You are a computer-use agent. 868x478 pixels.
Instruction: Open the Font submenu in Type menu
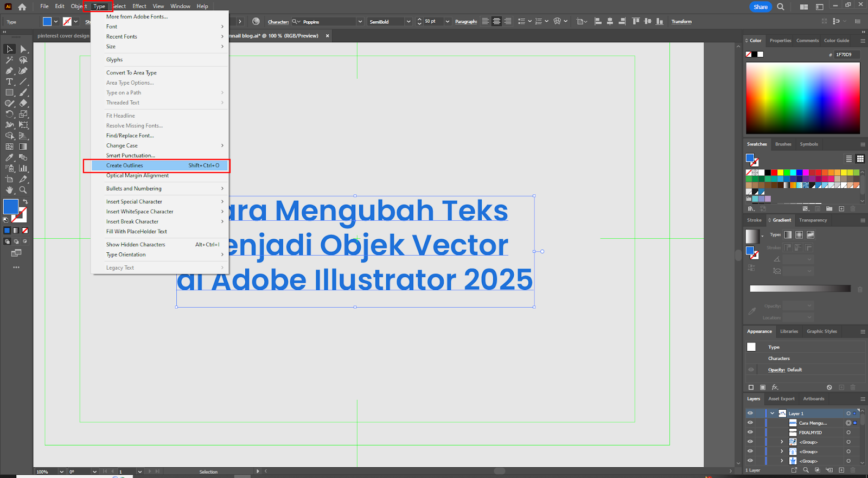(160, 27)
